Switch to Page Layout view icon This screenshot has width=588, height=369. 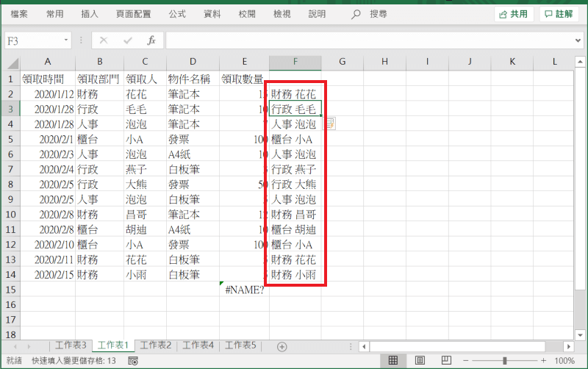420,361
